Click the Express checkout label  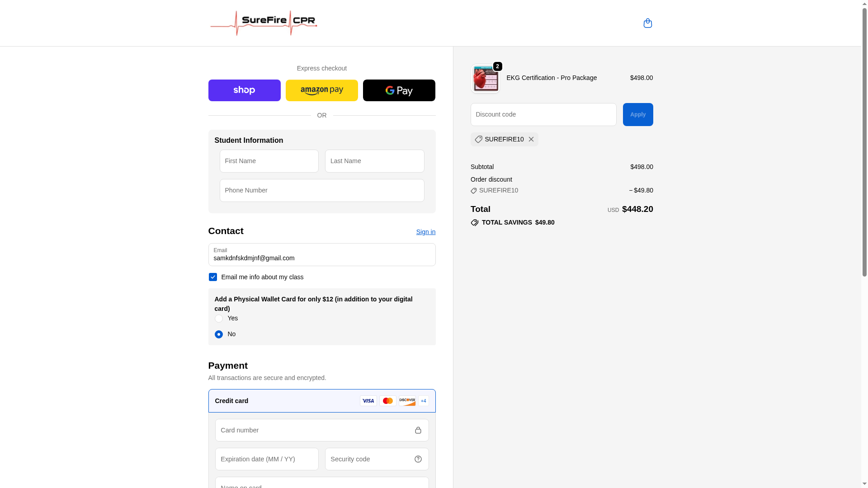coord(322,68)
